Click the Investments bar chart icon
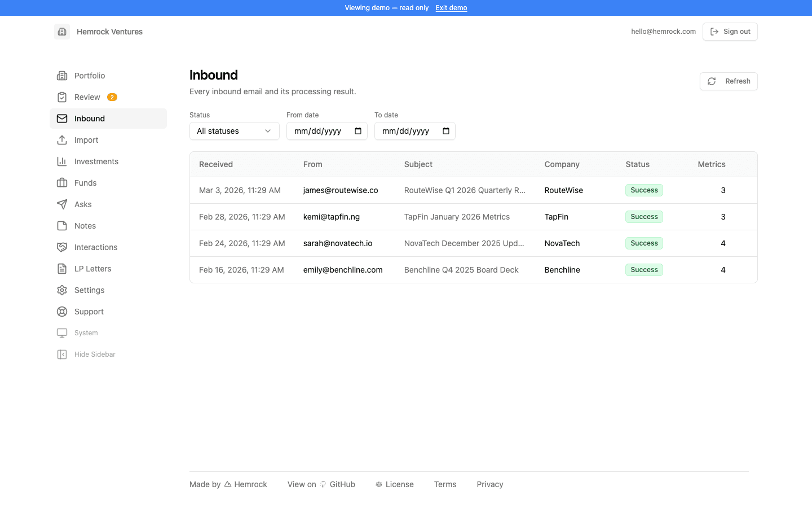The width and height of the screenshot is (812, 508). pyautogui.click(x=62, y=161)
